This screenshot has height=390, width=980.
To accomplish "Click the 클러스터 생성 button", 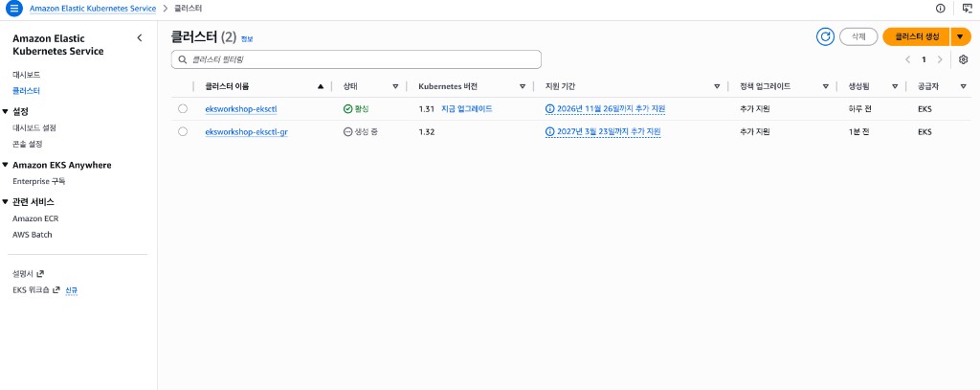I will point(916,37).
